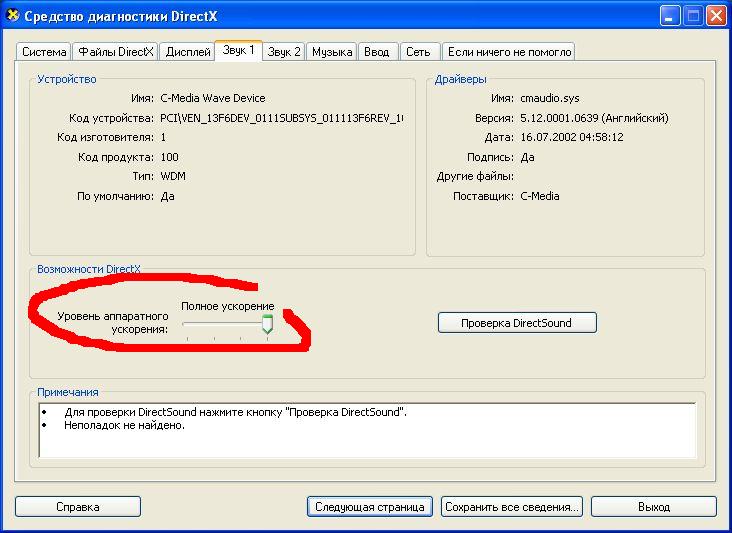Click the note Неполадок не найдено
732x533 pixels.
pos(125,425)
